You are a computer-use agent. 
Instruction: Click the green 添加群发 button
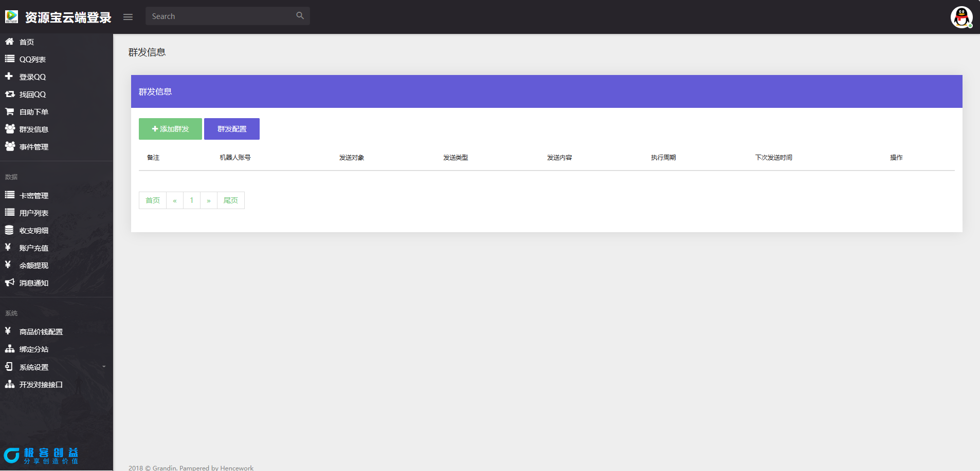[170, 129]
